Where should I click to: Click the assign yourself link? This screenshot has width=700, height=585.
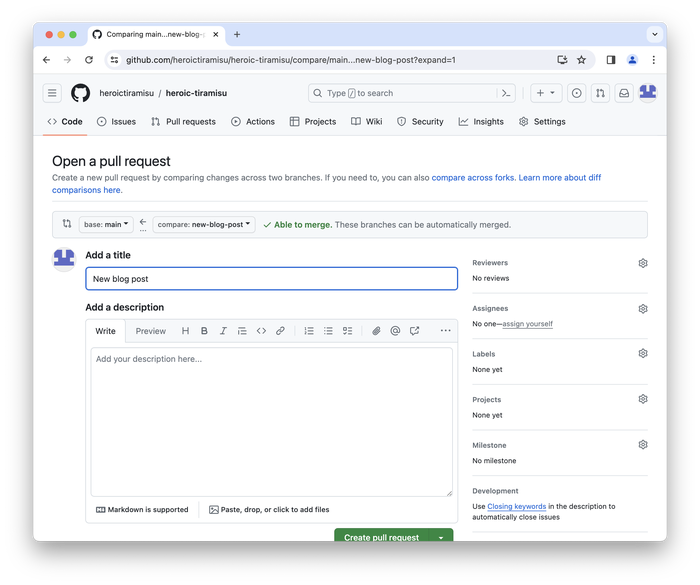[527, 324]
